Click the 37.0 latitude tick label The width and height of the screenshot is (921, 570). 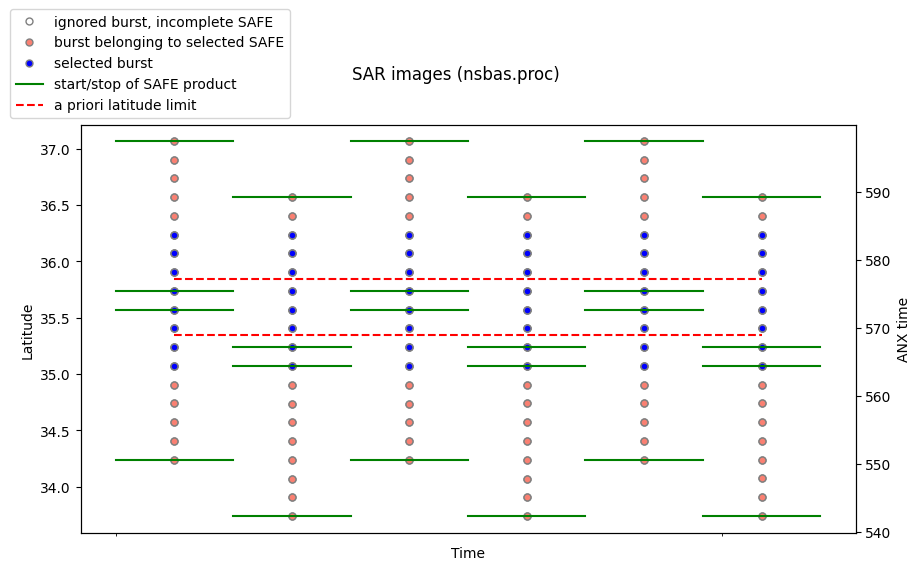(x=55, y=150)
